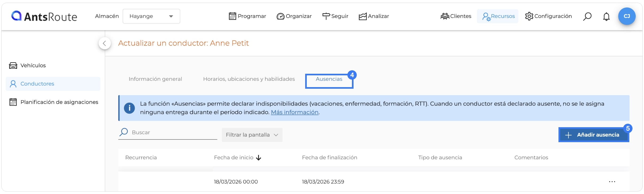Switch to the Información general tab
644x194 pixels.
point(155,79)
